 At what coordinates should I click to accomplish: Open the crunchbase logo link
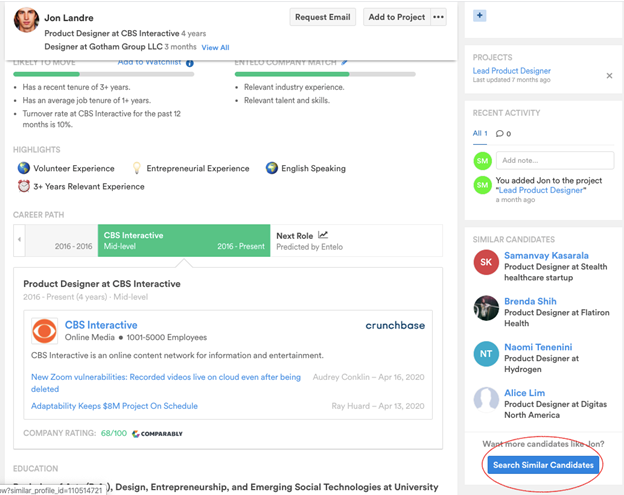pos(395,325)
